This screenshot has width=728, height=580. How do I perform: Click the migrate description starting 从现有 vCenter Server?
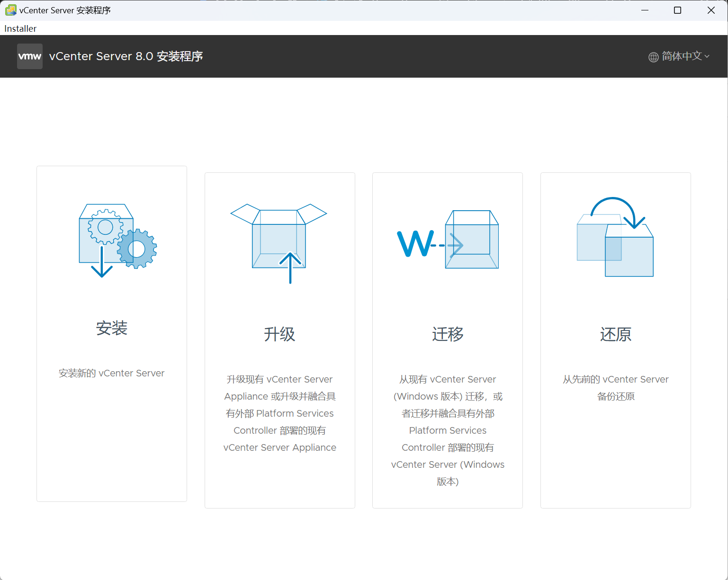click(448, 430)
